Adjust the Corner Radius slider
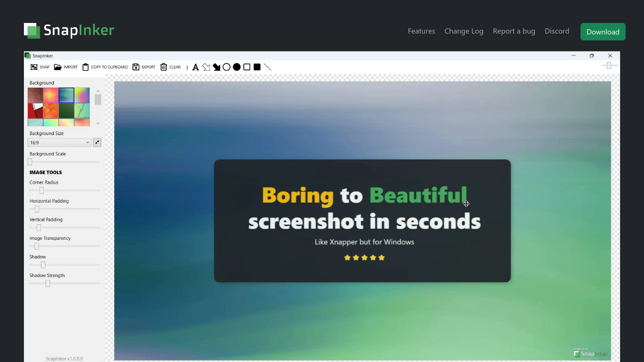 [x=64, y=190]
